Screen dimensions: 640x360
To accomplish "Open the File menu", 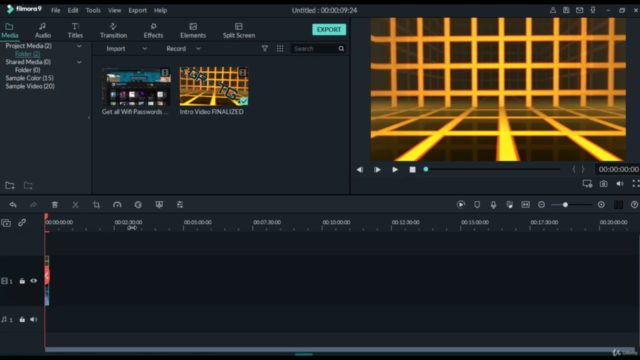I will [56, 10].
